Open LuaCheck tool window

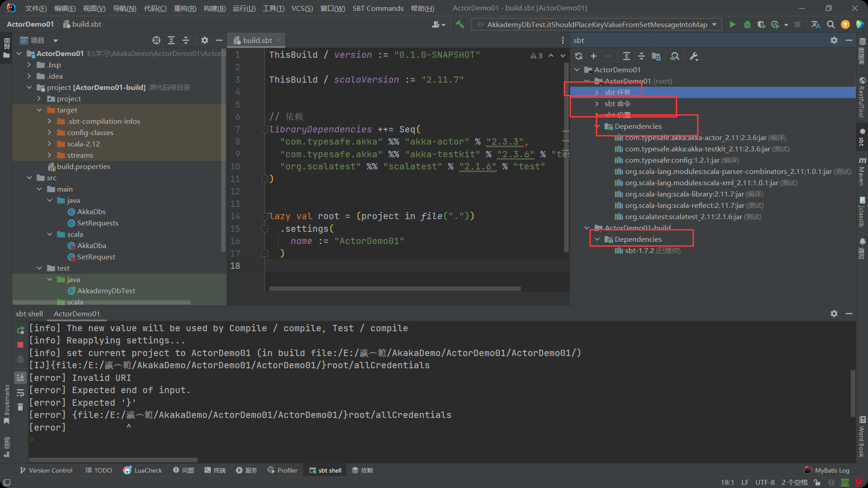(142, 470)
